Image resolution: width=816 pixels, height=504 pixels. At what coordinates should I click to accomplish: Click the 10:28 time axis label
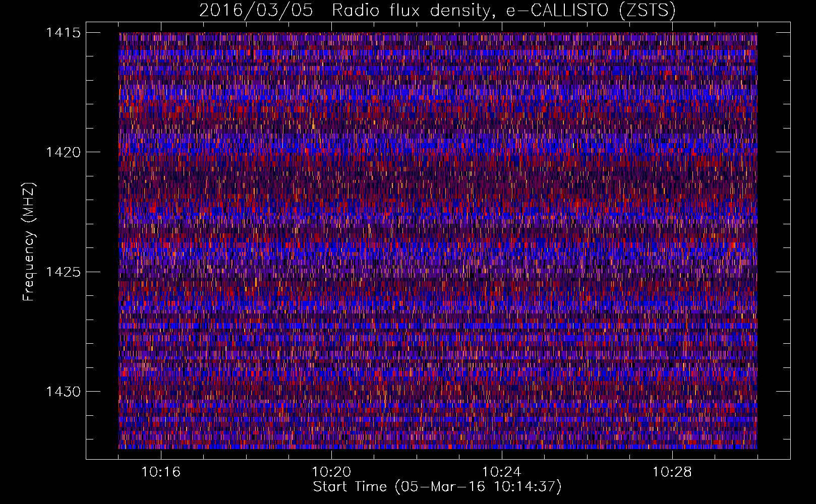pos(672,472)
